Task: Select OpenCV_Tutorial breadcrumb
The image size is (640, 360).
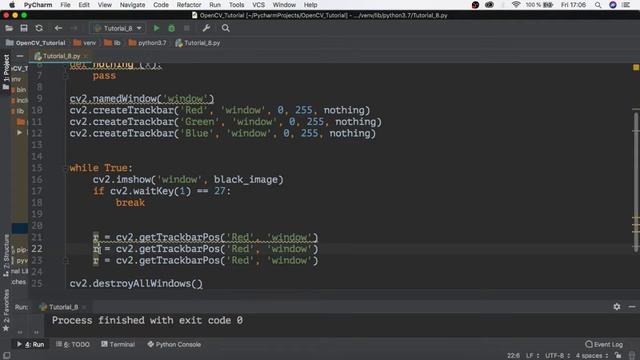Action: pos(36,43)
